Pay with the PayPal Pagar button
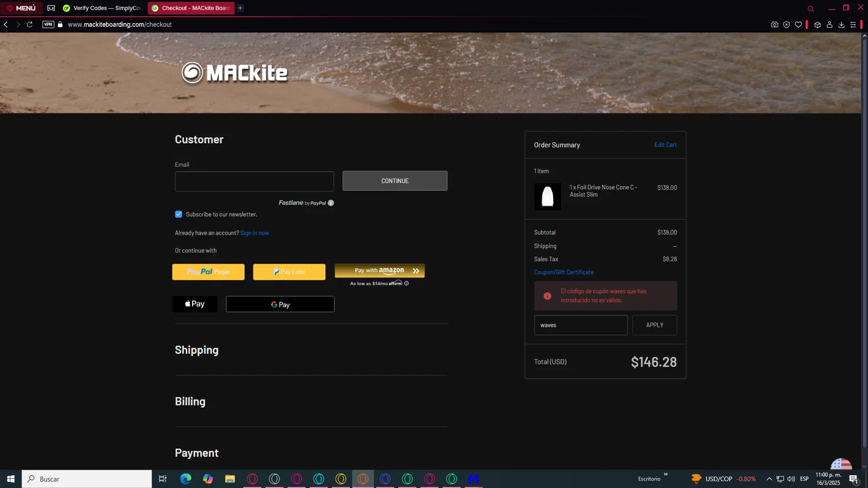Screen dimensions: 868x488 click(208, 272)
